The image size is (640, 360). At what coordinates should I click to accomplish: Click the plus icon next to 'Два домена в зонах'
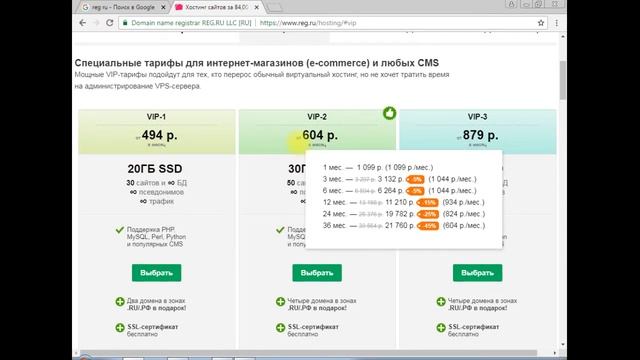pyautogui.click(x=120, y=302)
